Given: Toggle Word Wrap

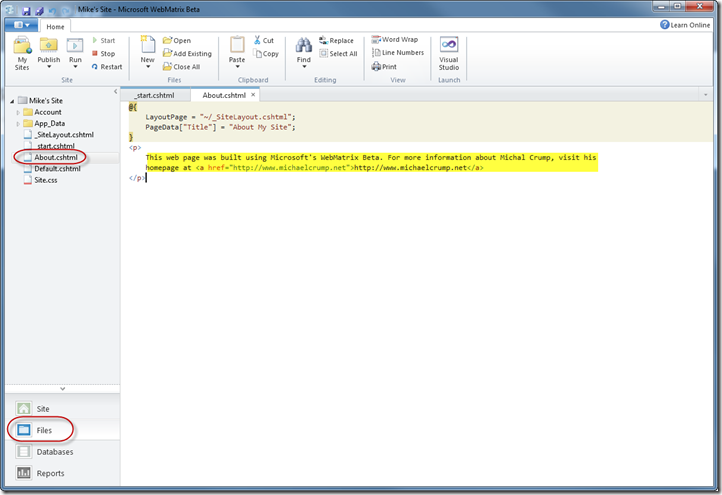Looking at the screenshot, I should [x=395, y=40].
